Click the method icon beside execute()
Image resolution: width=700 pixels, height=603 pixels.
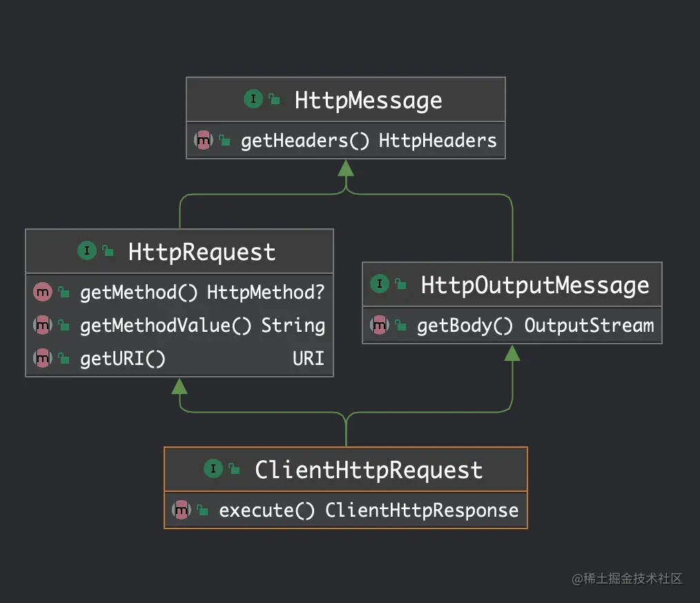click(182, 511)
